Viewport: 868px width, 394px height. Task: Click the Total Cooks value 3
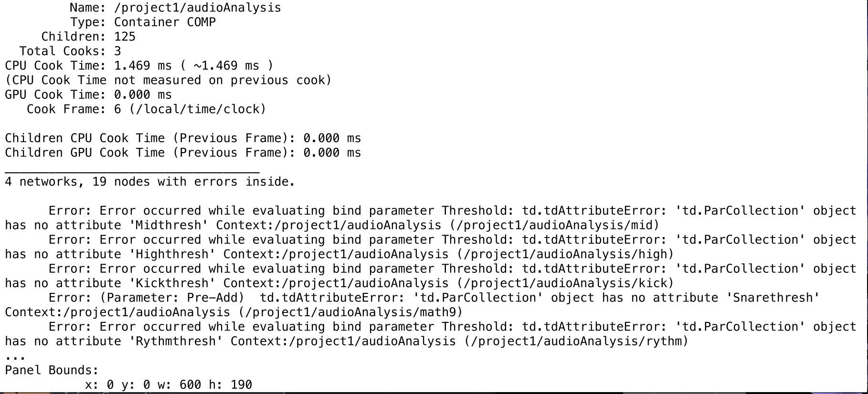(117, 51)
